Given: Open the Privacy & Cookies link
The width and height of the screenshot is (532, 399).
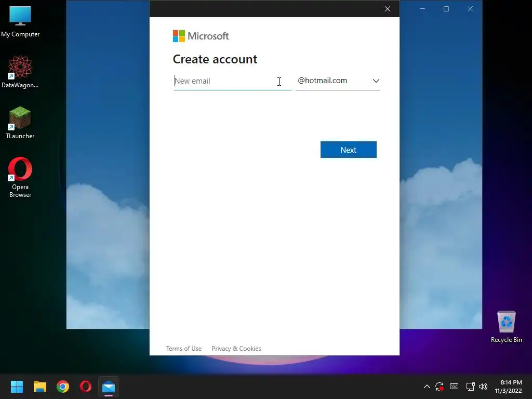Looking at the screenshot, I should pos(236,349).
